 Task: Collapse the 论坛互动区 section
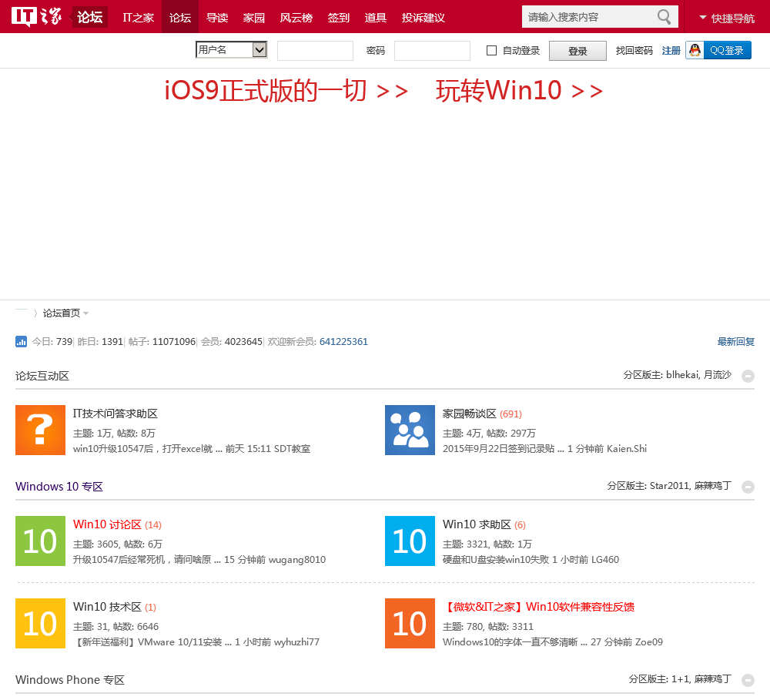(x=748, y=376)
